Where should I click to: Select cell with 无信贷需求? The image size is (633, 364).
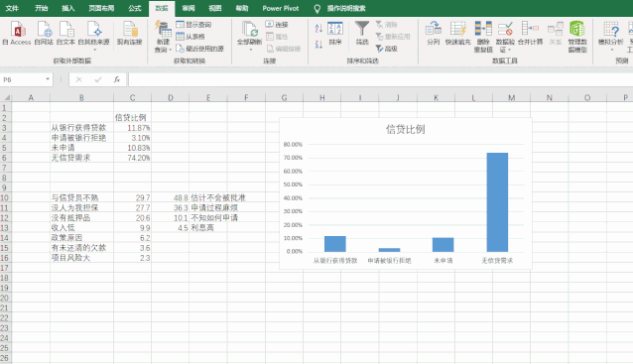pyautogui.click(x=81, y=158)
